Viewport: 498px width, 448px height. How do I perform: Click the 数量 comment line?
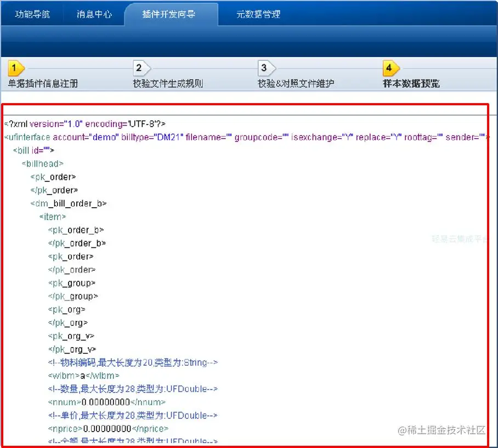[x=133, y=389]
